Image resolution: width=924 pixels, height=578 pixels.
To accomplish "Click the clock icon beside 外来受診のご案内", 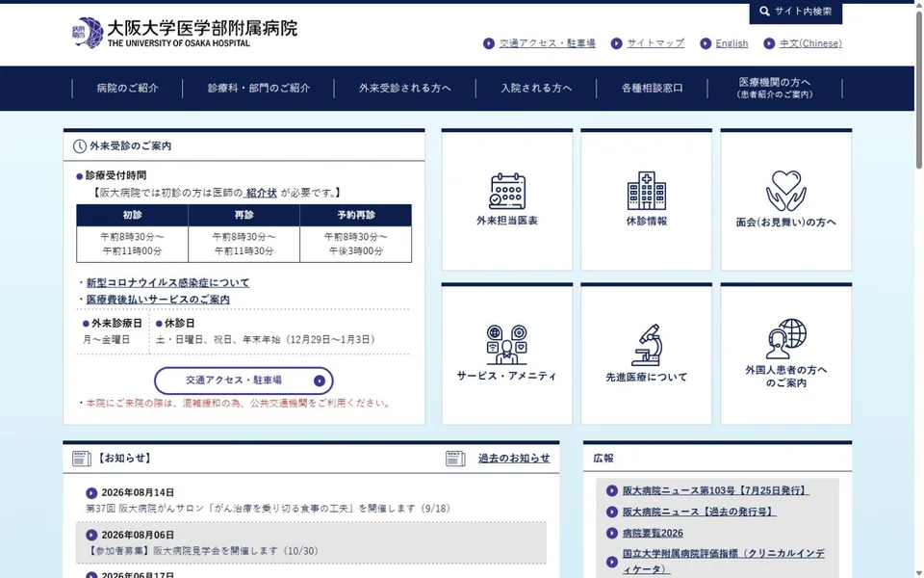I will 80,146.
